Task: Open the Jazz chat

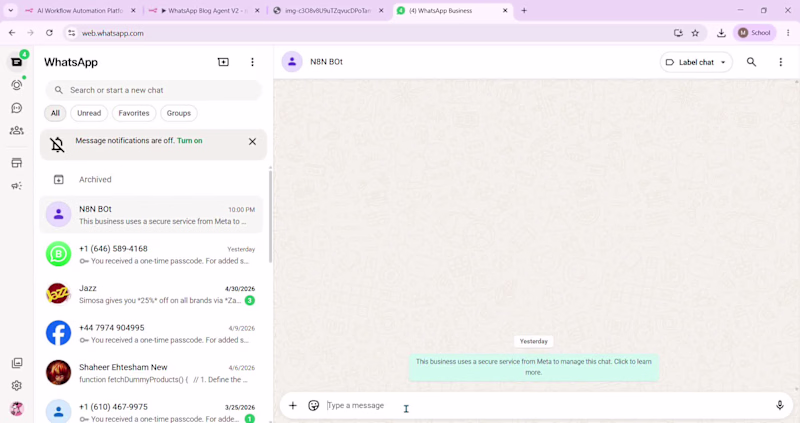Action: [x=151, y=294]
